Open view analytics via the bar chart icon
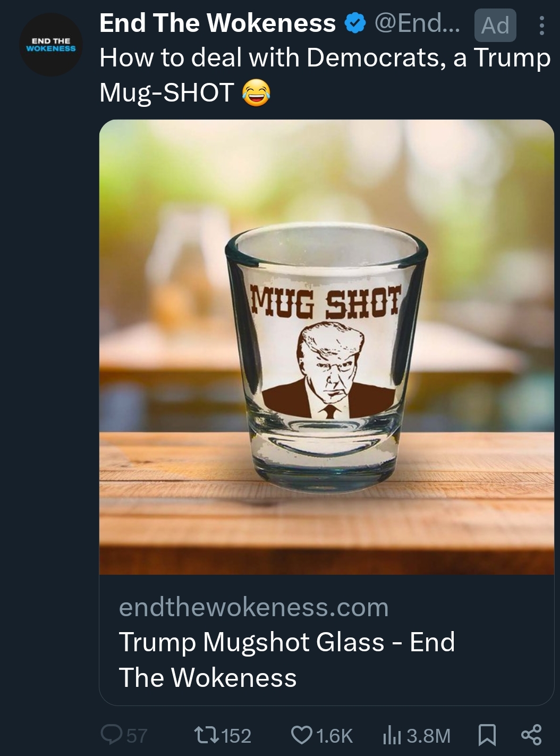 [x=392, y=735]
